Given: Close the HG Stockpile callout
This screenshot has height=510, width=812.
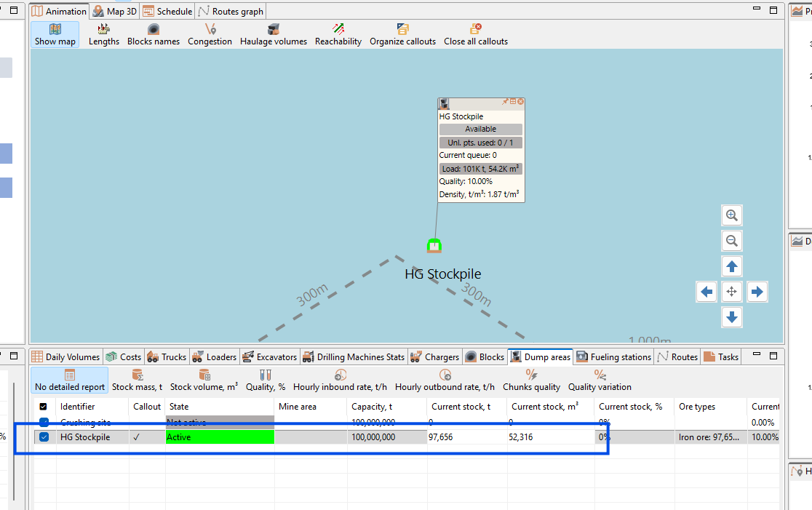Looking at the screenshot, I should 520,102.
